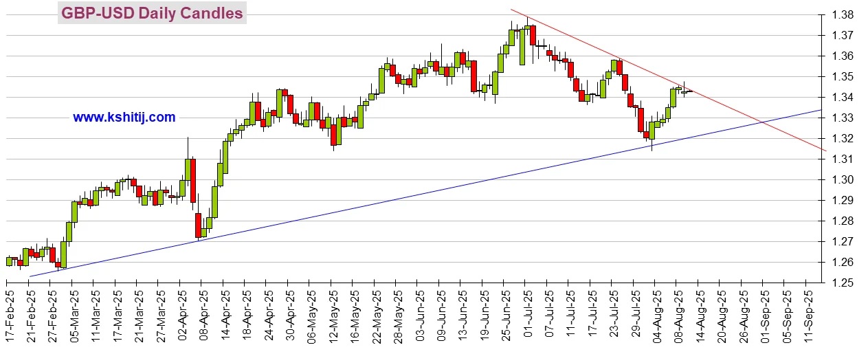Click the www.kshitij.com website link
Viewport: 868px width, 354px height.
coord(124,118)
